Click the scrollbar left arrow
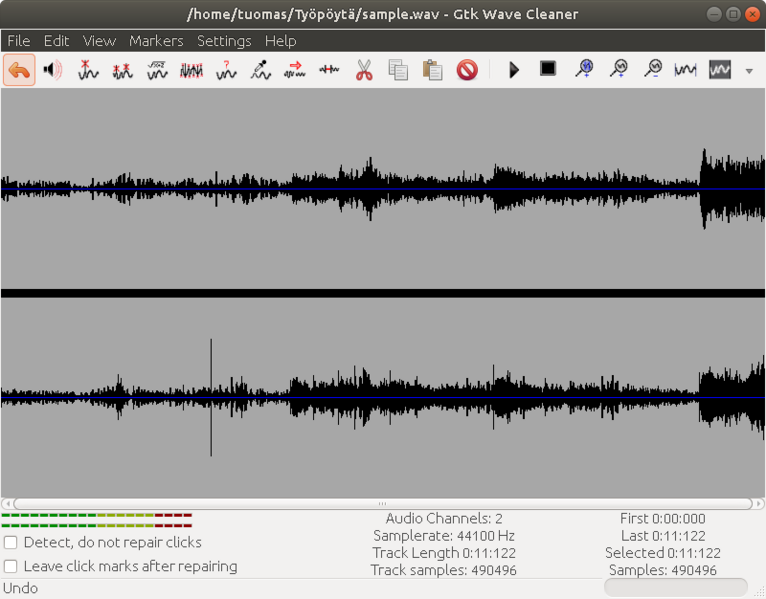766x599 pixels. (x=7, y=504)
